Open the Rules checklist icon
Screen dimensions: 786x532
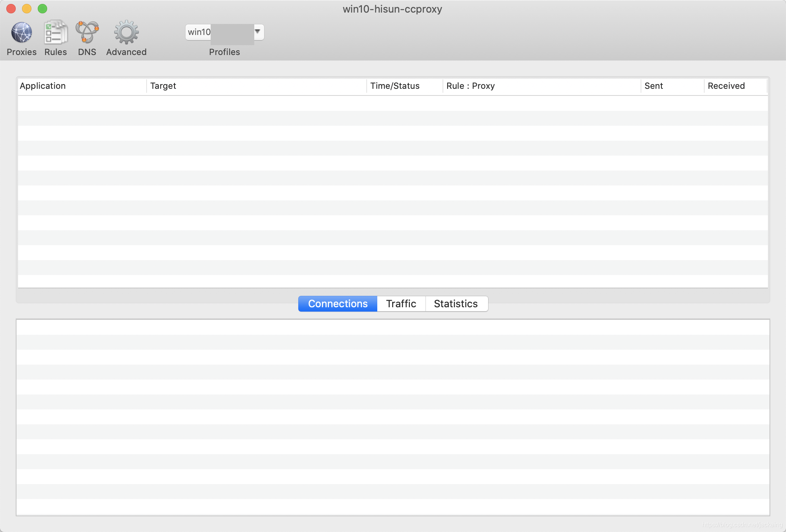(x=55, y=33)
